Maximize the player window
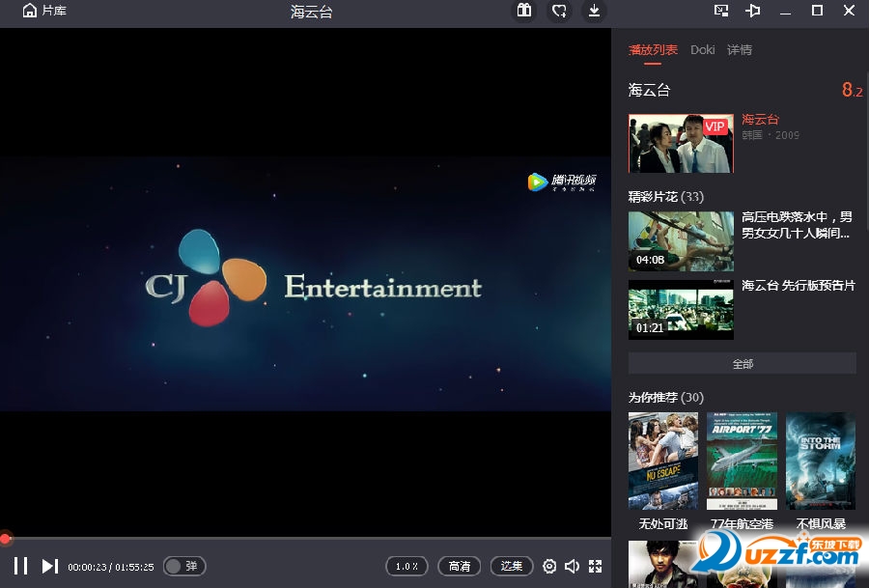869x588 pixels. pos(817,11)
